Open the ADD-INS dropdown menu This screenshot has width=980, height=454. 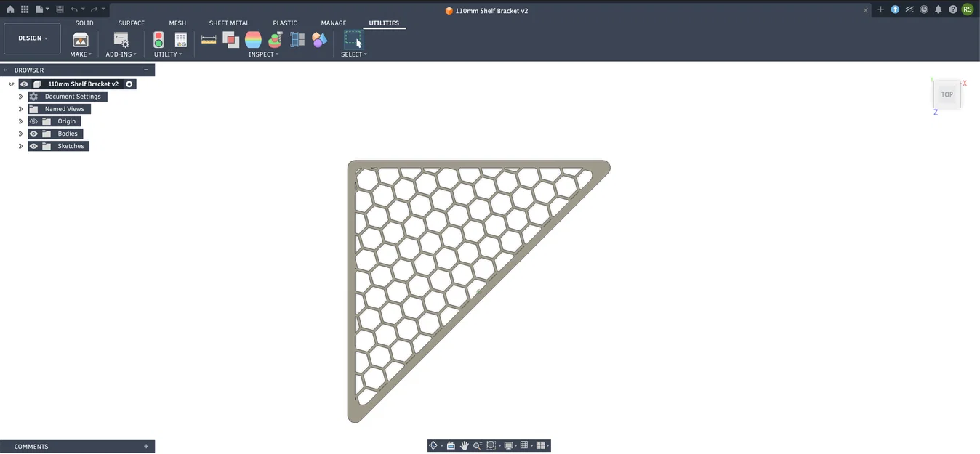click(x=121, y=54)
